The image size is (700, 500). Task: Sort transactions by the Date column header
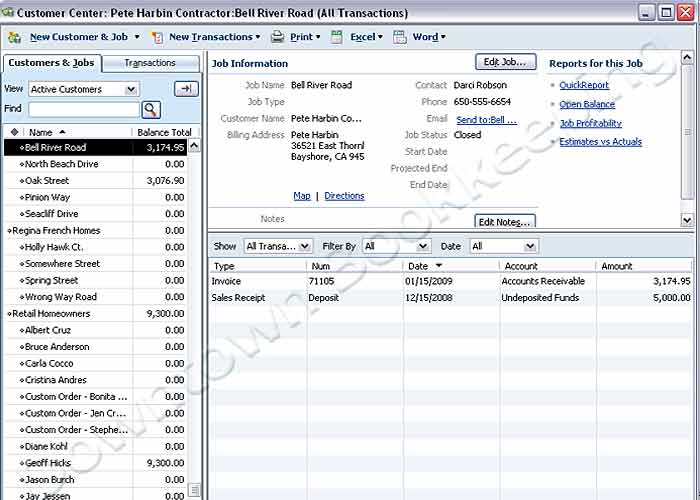451,266
